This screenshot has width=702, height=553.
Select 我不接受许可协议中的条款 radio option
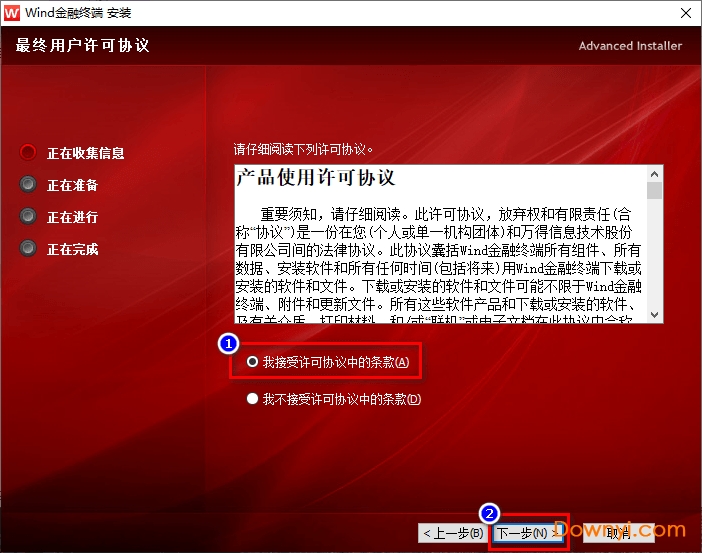tap(253, 399)
